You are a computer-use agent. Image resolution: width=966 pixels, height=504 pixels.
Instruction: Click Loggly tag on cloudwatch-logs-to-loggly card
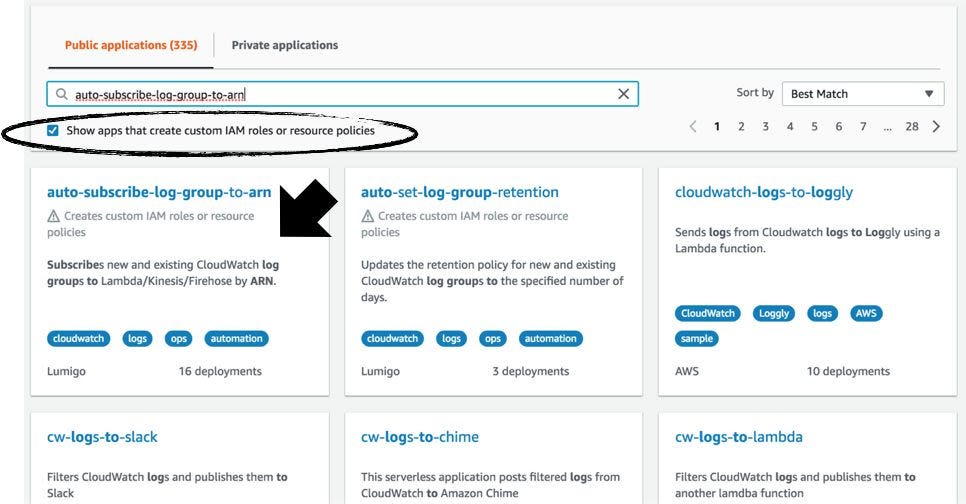[x=774, y=313]
